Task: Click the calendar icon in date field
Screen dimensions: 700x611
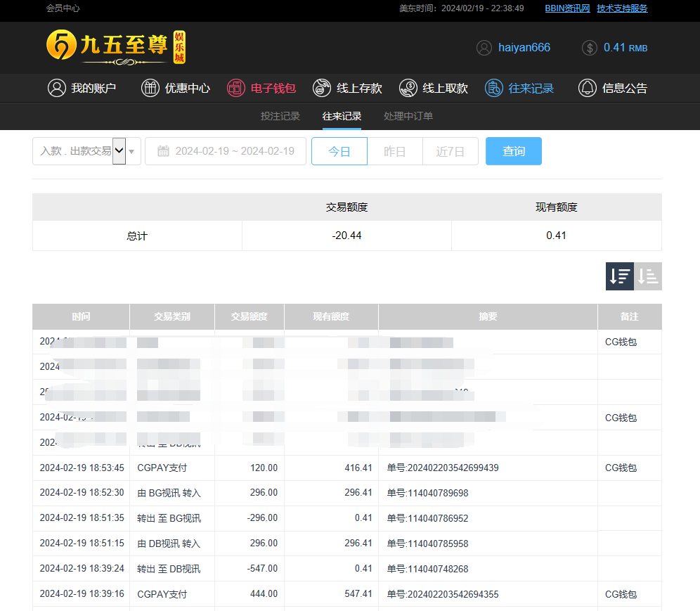Action: (163, 151)
